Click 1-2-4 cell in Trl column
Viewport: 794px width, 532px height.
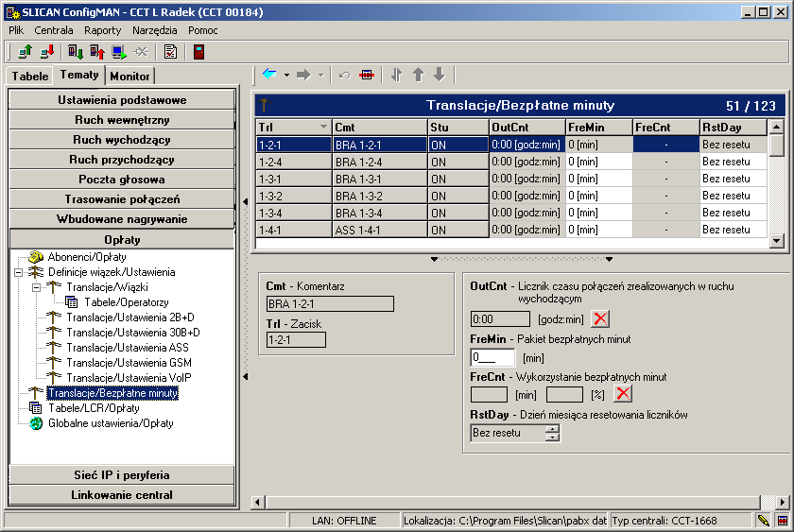(294, 162)
